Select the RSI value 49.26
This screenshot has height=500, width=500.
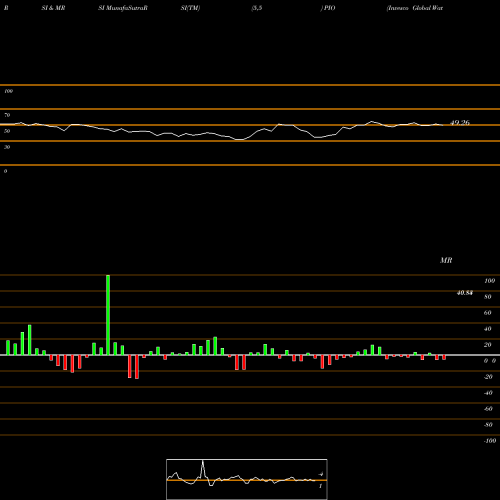pyautogui.click(x=460, y=123)
